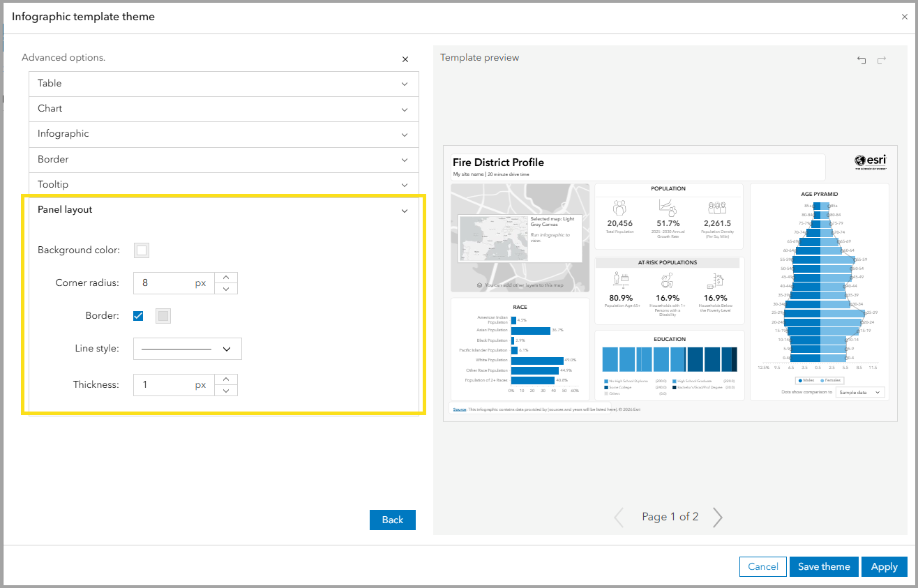Open the Sample data comparison dropdown
918x588 pixels.
860,393
